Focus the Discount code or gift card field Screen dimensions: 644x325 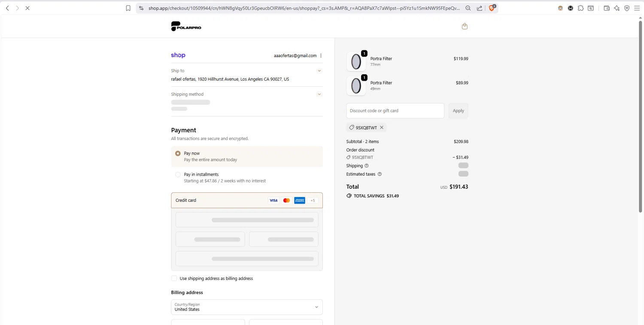[395, 111]
